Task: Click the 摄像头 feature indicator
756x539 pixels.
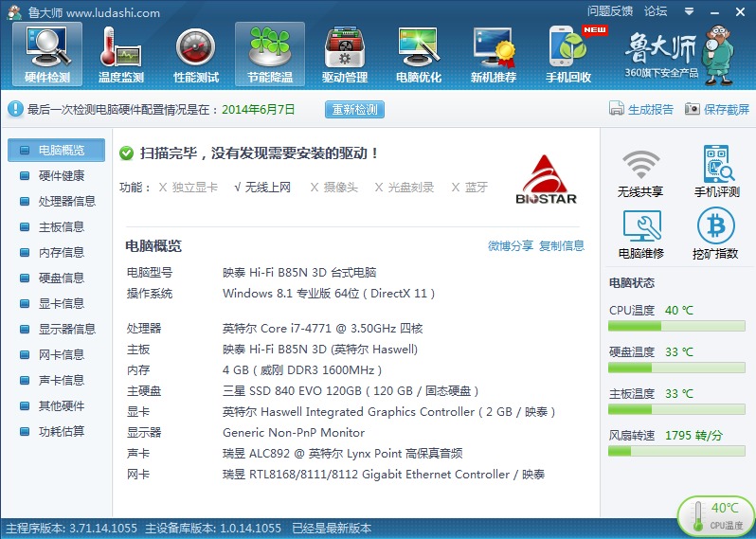Action: (x=334, y=187)
